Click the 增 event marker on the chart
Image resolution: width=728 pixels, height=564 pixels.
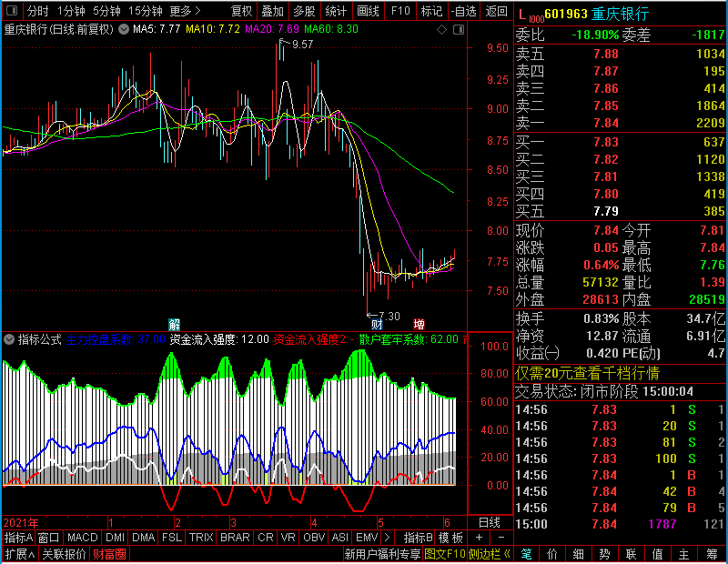coord(419,324)
